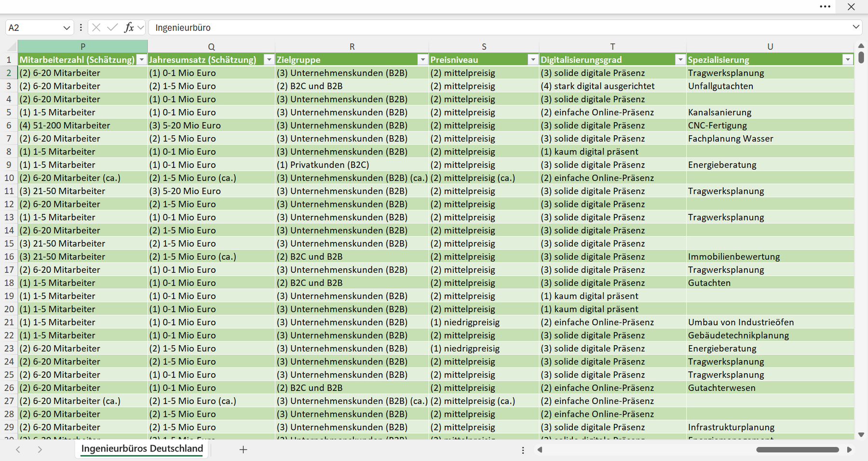Open filter dropdown for Spezialisierung column
Image resolution: width=868 pixels, height=461 pixels.
[847, 60]
